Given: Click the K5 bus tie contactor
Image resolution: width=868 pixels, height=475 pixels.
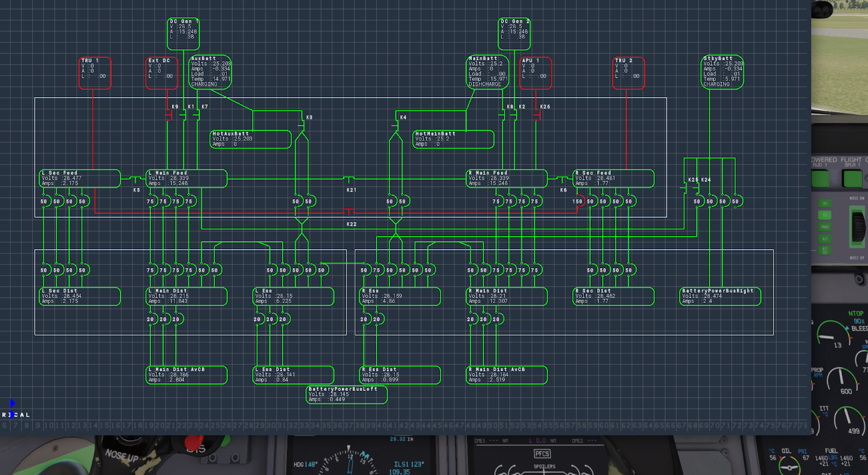Looking at the screenshot, I should (x=135, y=179).
